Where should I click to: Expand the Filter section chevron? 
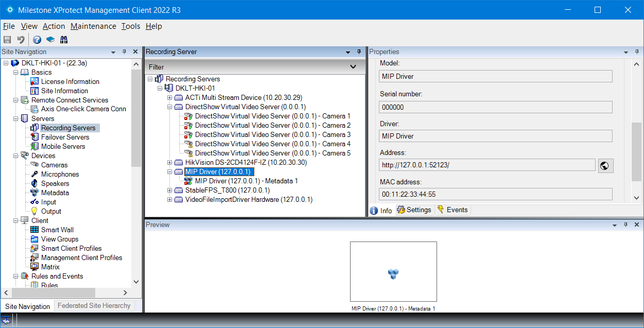353,67
